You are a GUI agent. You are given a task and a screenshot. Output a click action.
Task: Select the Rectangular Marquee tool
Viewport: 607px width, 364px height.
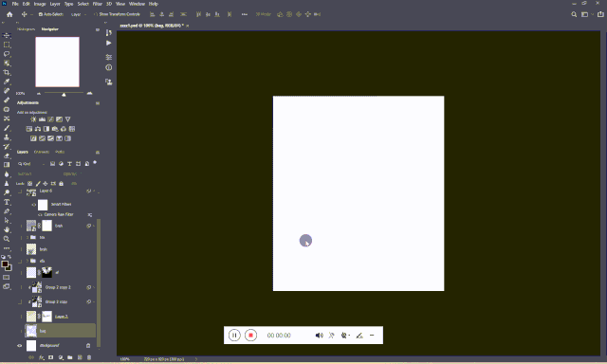click(x=7, y=45)
